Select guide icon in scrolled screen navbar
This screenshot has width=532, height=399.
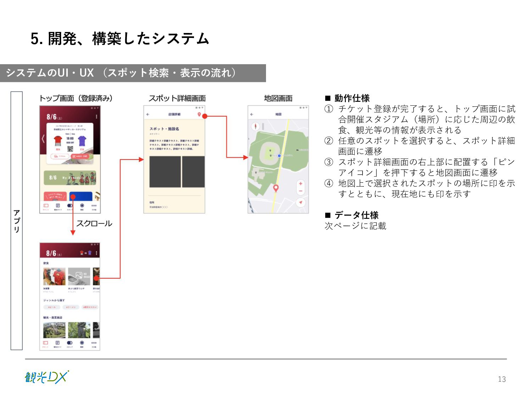click(x=57, y=343)
